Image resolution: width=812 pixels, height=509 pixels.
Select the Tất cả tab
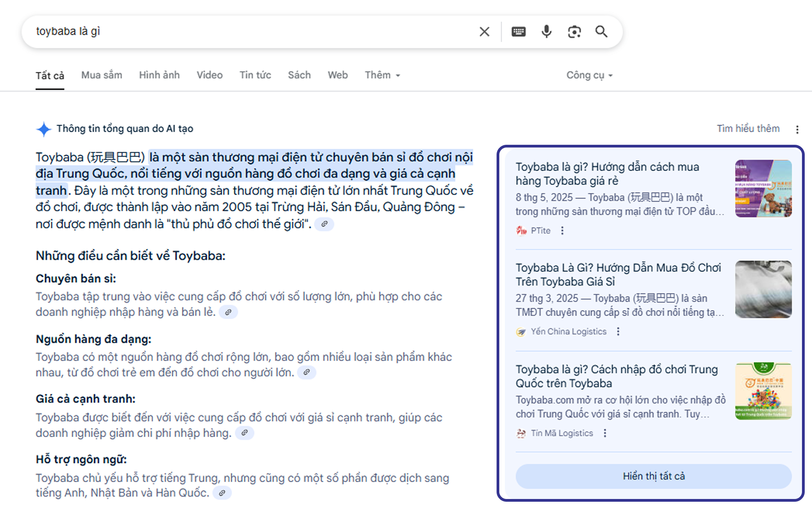point(50,76)
